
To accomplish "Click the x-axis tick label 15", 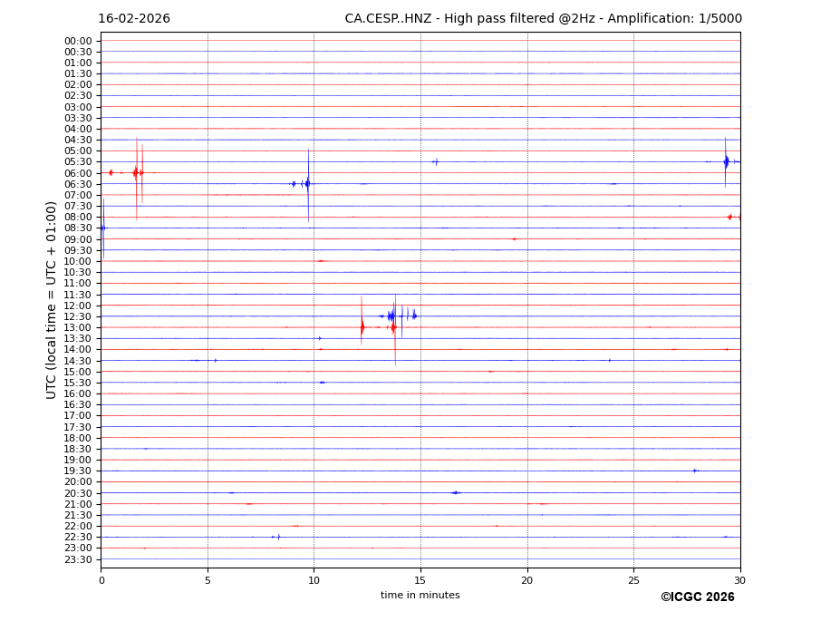I will click(420, 580).
